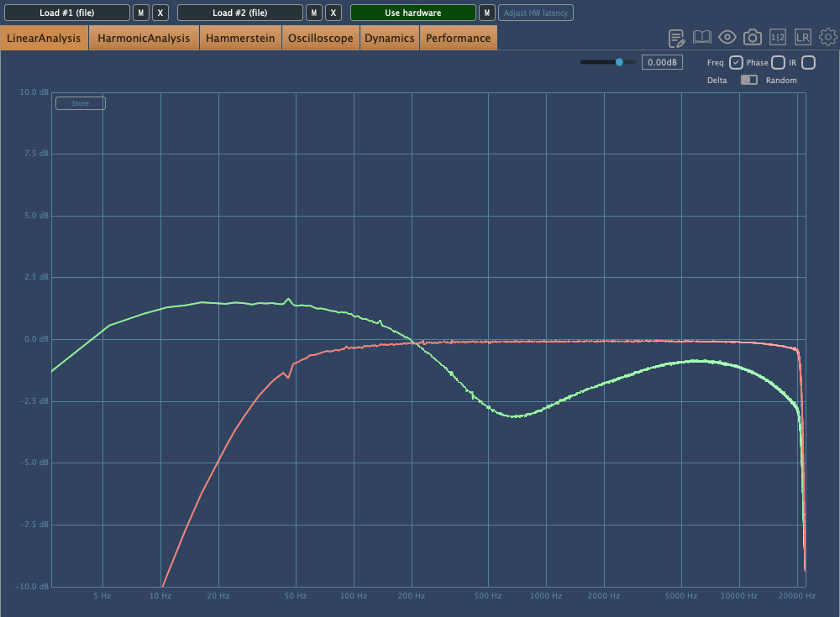Click the 1|2 compare icon

coord(778,38)
